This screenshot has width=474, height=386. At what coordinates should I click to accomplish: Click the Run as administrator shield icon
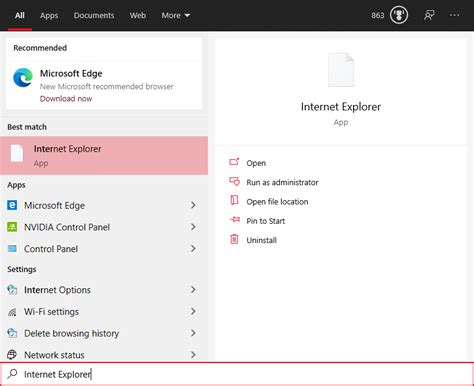(x=234, y=182)
